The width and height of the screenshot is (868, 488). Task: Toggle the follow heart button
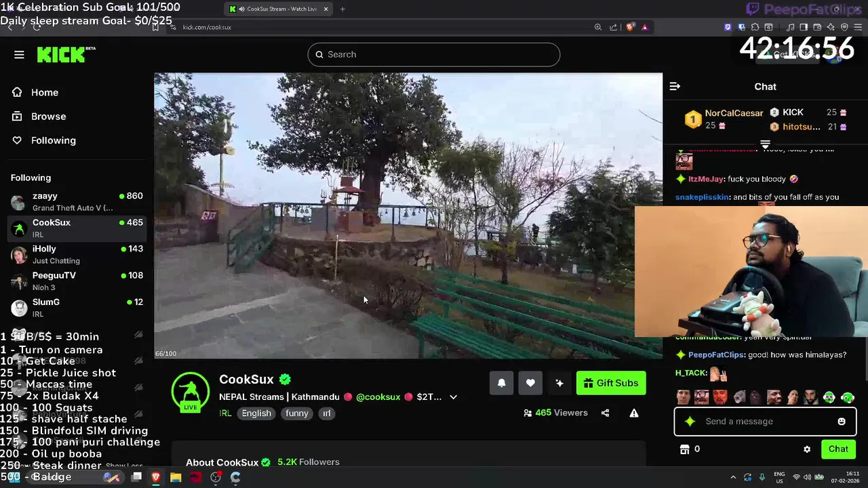(530, 383)
